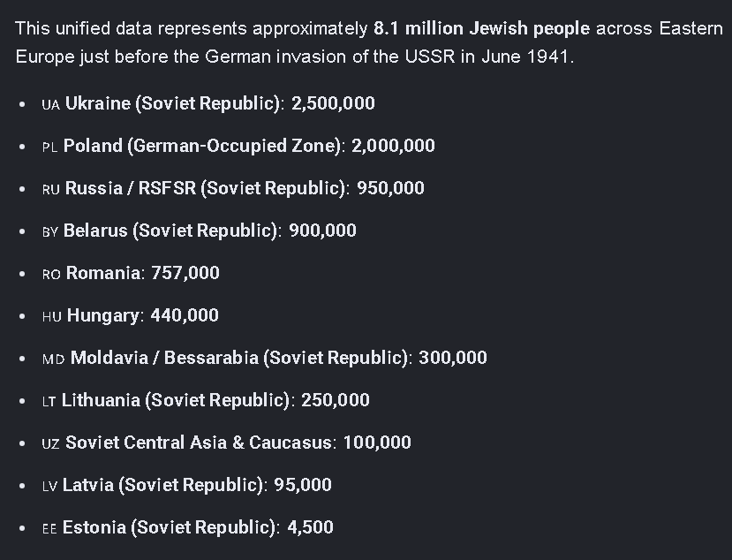Image resolution: width=732 pixels, height=560 pixels.
Task: Click the LV country code icon
Action: coord(50,486)
